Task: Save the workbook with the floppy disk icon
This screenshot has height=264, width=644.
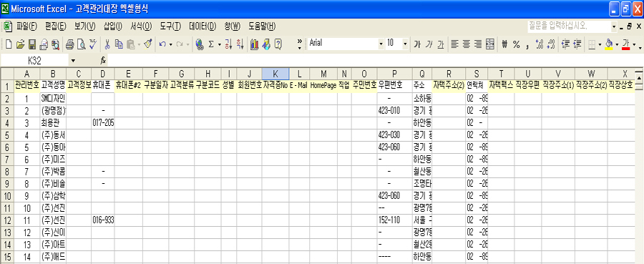Action: pos(31,44)
